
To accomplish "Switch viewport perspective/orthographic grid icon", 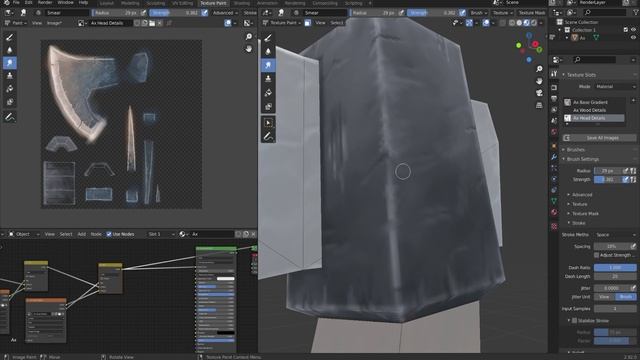I will pyautogui.click(x=539, y=105).
